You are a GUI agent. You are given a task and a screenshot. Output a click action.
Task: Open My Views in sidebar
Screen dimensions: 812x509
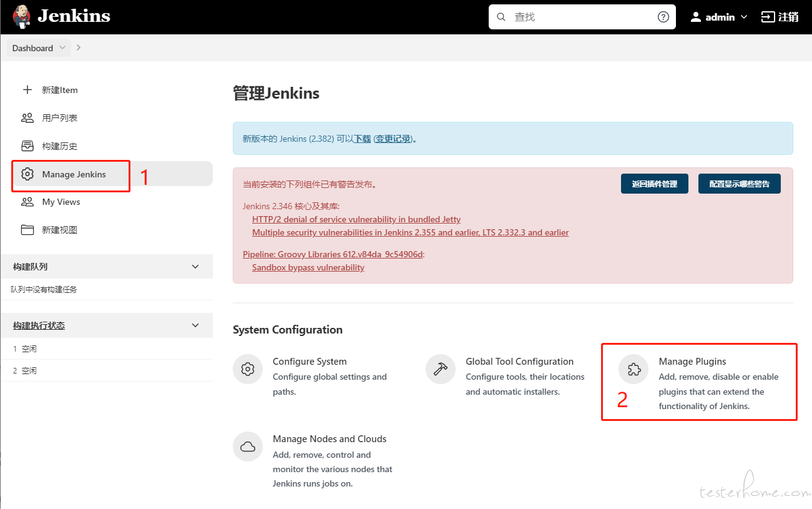(61, 202)
